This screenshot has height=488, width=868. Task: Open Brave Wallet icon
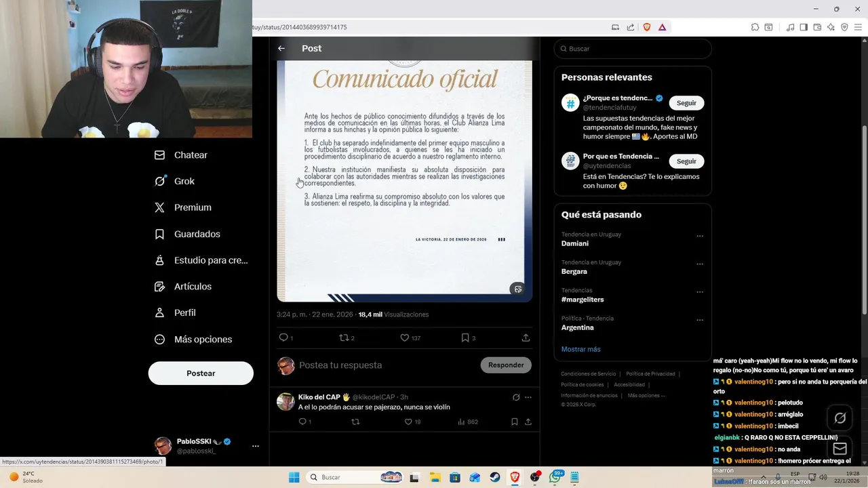coord(817,27)
